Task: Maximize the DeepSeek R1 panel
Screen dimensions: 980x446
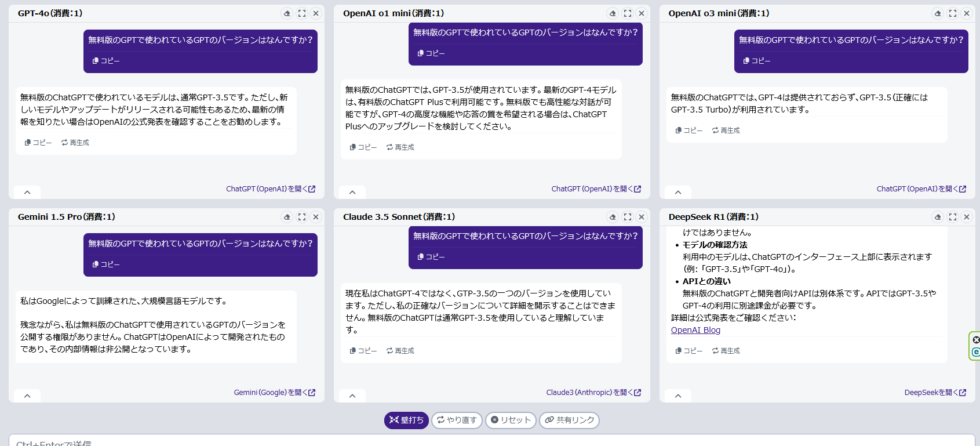Action: [x=952, y=217]
